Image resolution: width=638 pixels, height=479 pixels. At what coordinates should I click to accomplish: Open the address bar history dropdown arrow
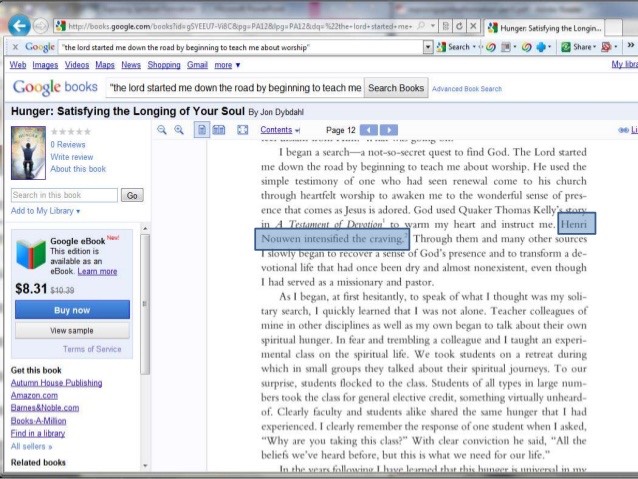tap(433, 26)
